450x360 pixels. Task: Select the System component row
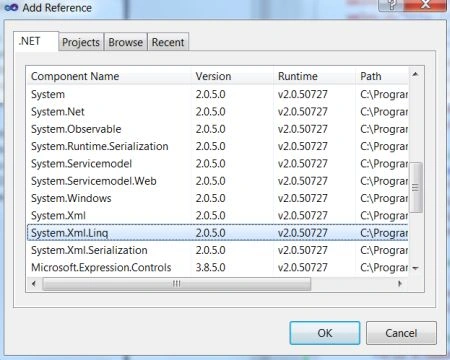click(217, 94)
